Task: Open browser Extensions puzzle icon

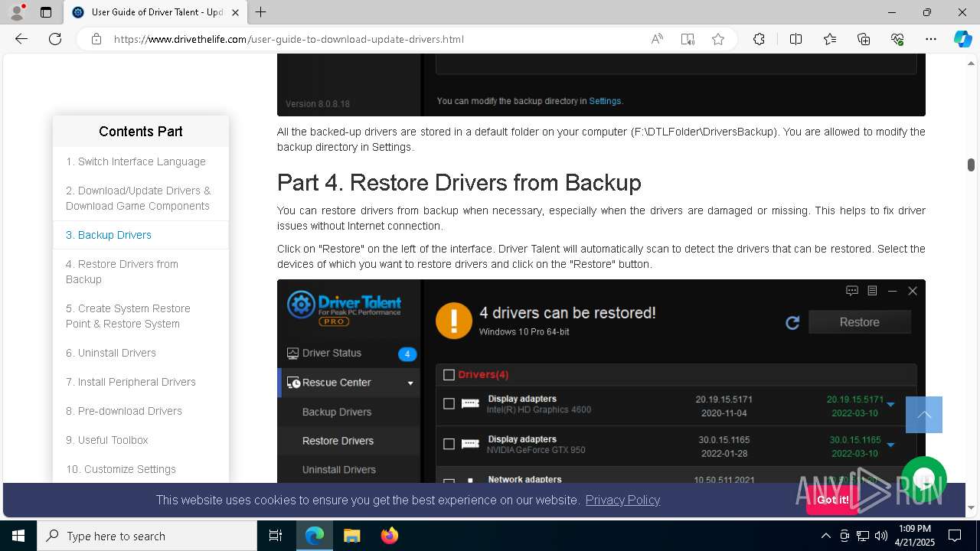Action: [759, 39]
